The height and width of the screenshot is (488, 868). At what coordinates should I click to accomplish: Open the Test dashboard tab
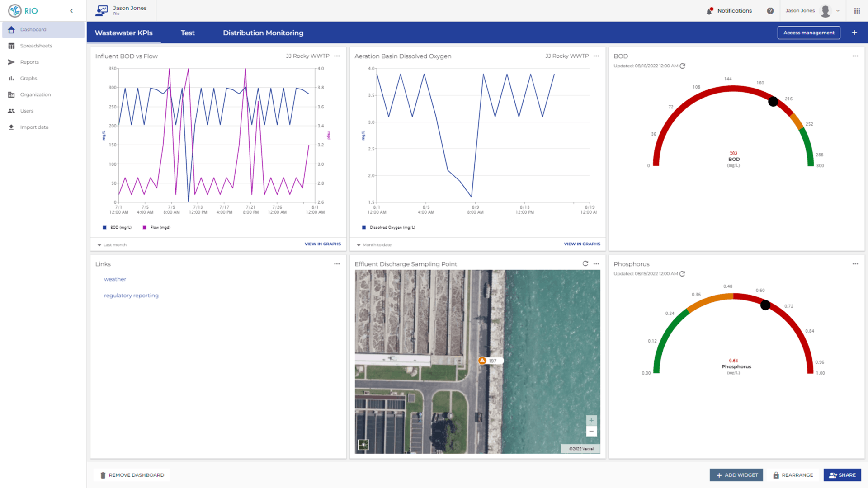(188, 33)
